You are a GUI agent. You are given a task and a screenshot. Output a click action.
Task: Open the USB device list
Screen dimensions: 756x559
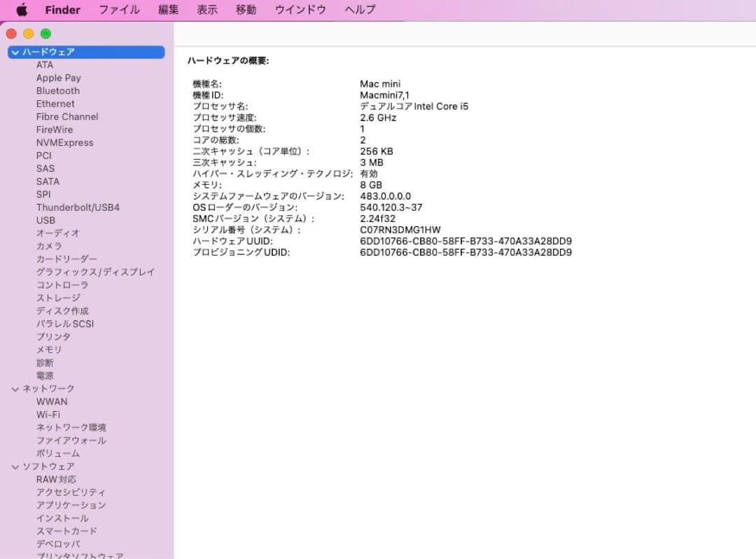[x=45, y=220]
